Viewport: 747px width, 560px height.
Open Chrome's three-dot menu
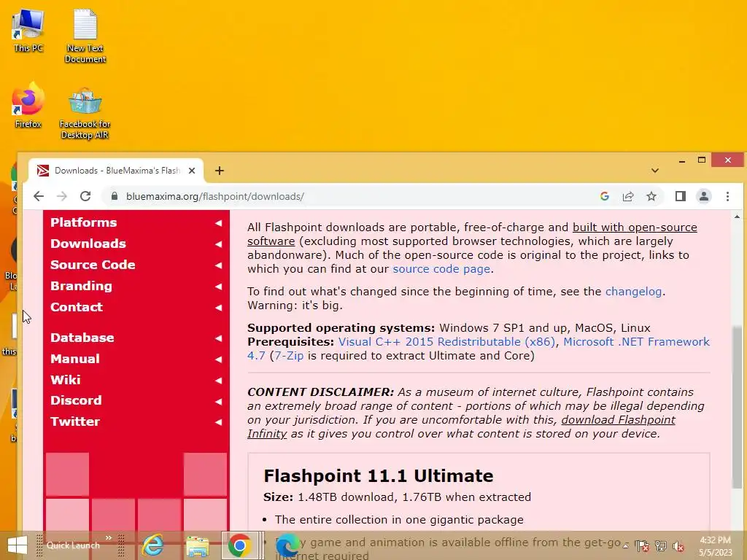tap(727, 196)
